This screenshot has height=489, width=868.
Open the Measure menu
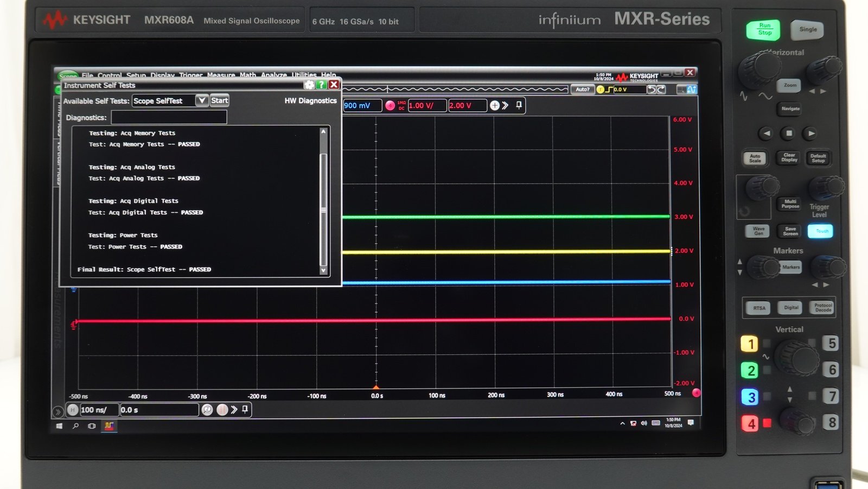(221, 75)
